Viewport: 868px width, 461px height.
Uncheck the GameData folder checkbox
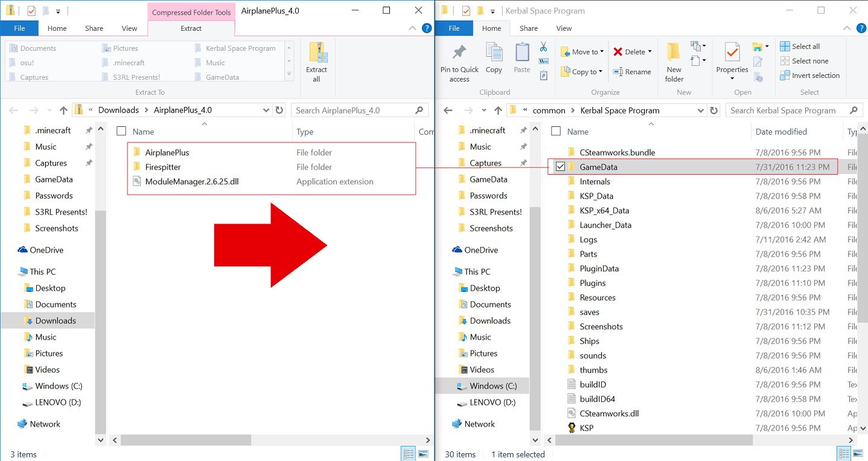(x=560, y=167)
